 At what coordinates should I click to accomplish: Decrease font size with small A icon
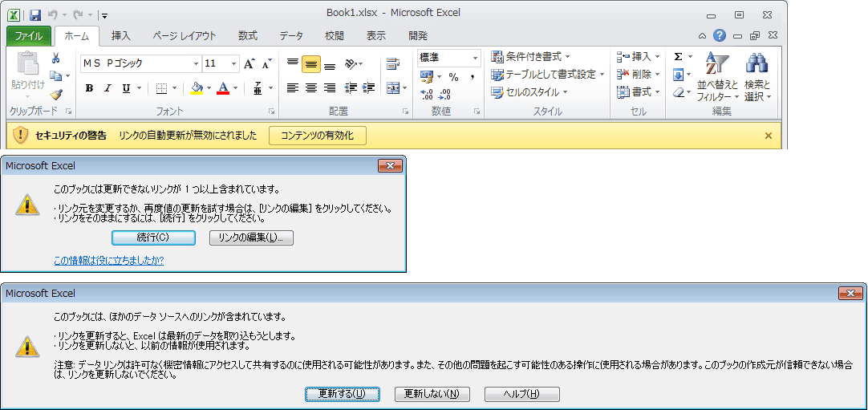tap(267, 63)
